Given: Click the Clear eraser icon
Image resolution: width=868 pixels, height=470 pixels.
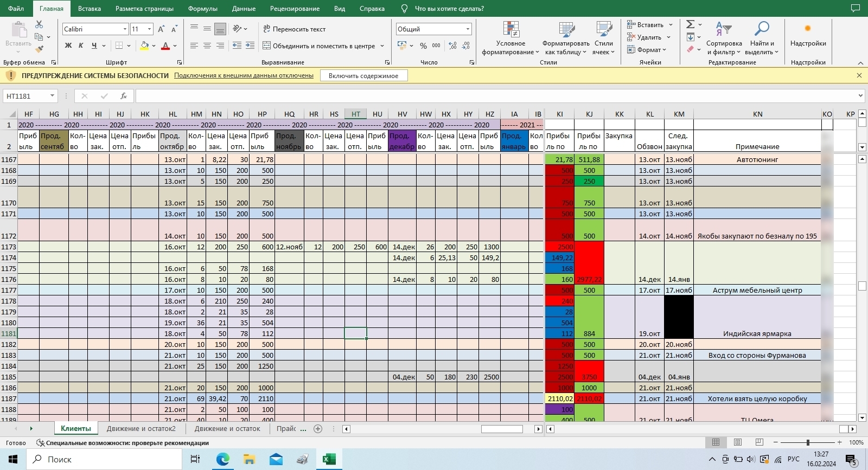Looking at the screenshot, I should (690, 49).
